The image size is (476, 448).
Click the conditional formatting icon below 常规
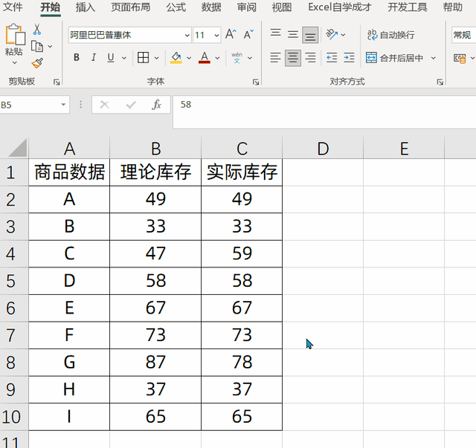tap(460, 58)
